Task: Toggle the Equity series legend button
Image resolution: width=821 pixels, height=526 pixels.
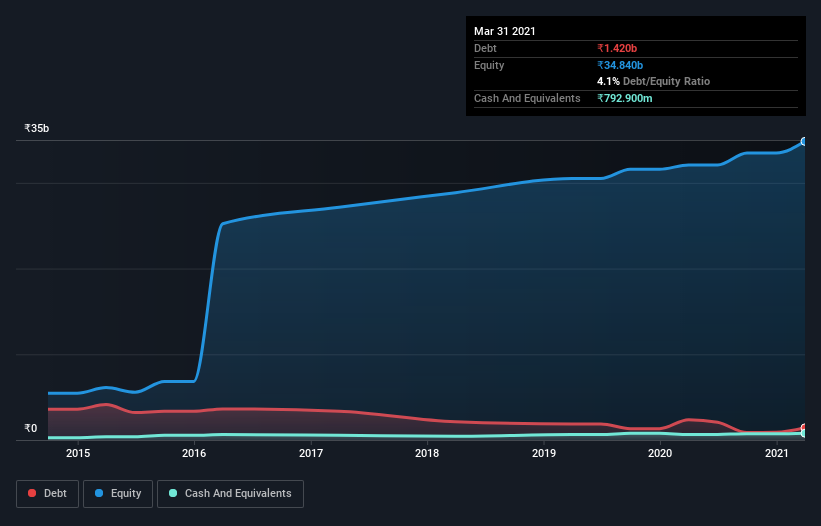Action: pos(118,494)
